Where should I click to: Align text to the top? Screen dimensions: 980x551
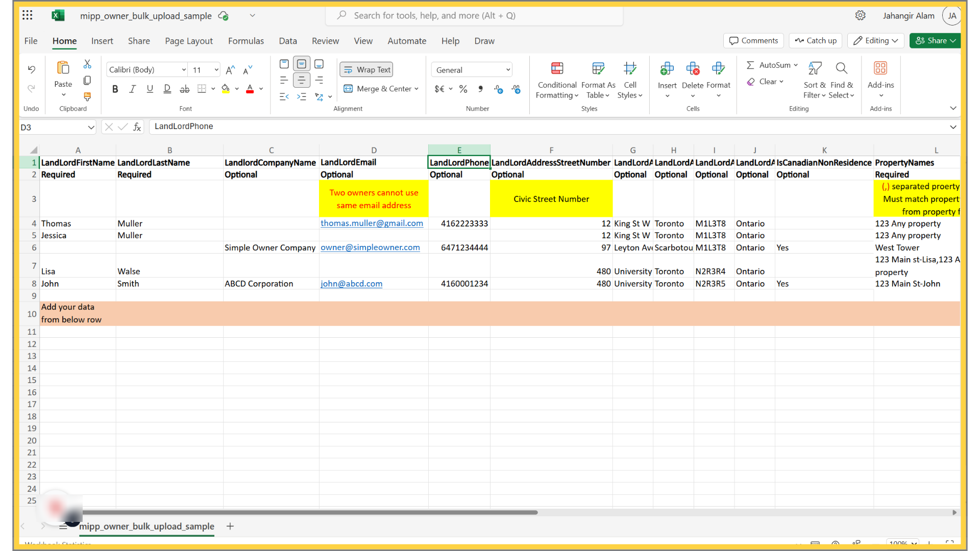[x=284, y=64]
